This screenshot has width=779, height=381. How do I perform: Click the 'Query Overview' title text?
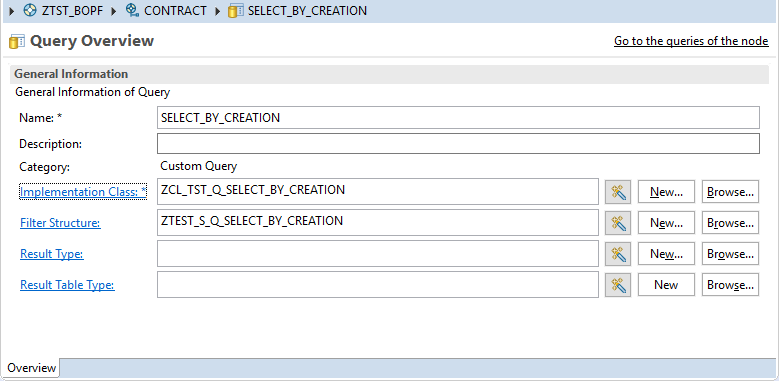coord(92,41)
